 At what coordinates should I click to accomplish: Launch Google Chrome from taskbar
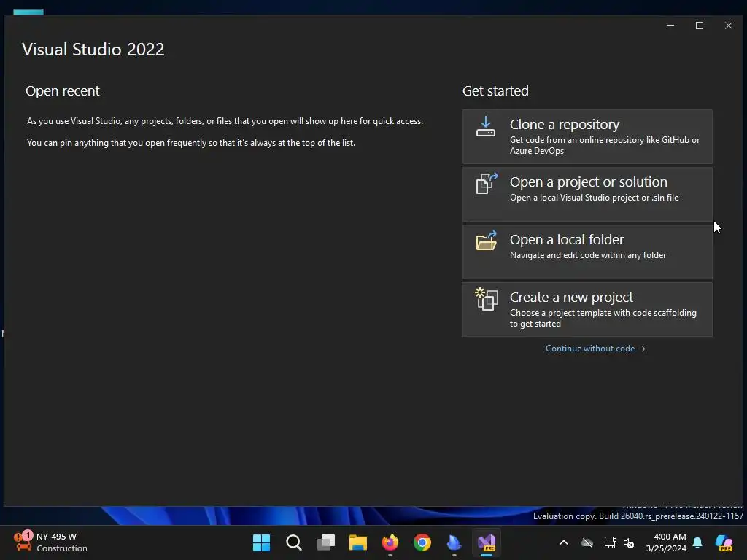click(x=422, y=542)
